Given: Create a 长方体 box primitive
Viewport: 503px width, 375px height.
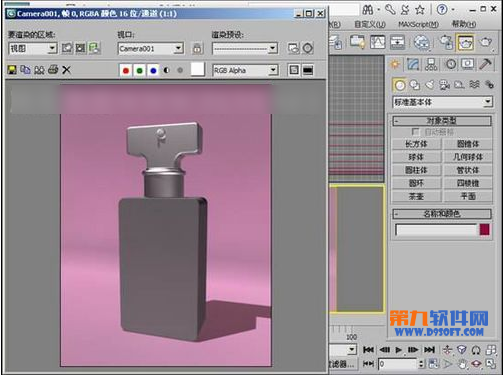Looking at the screenshot, I should 416,144.
